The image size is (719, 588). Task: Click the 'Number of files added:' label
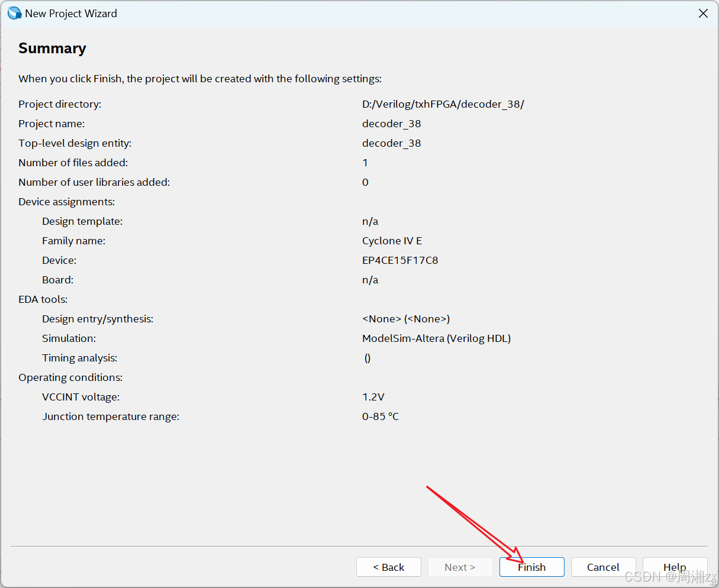point(73,163)
